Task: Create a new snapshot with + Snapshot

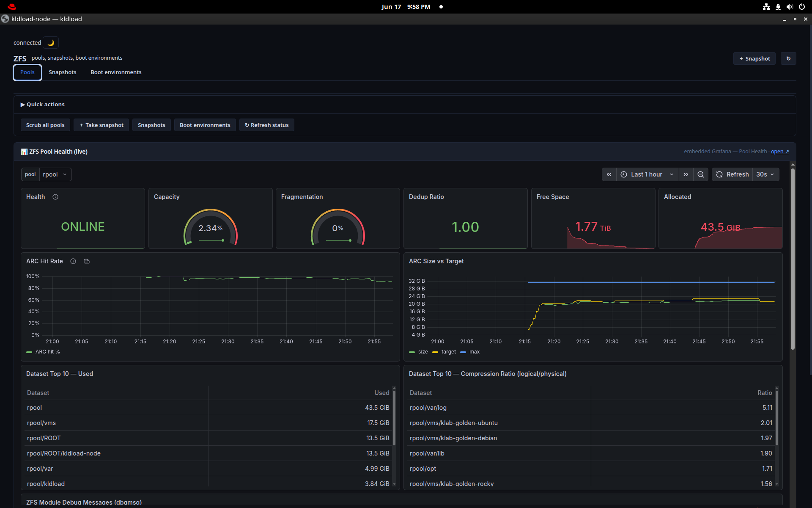Action: (x=754, y=58)
